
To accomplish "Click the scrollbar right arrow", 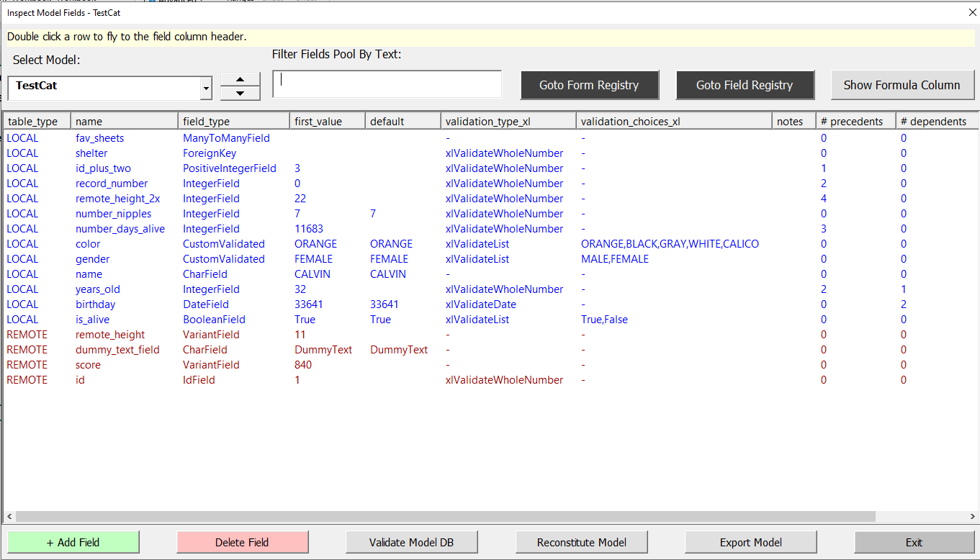I will [972, 516].
